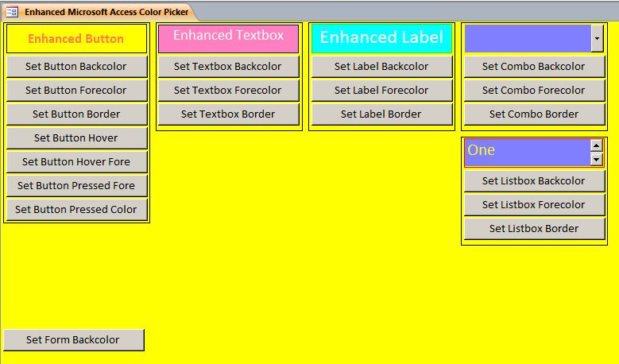Click Set Label Border
Viewport: 619px width, 364px height.
(381, 114)
